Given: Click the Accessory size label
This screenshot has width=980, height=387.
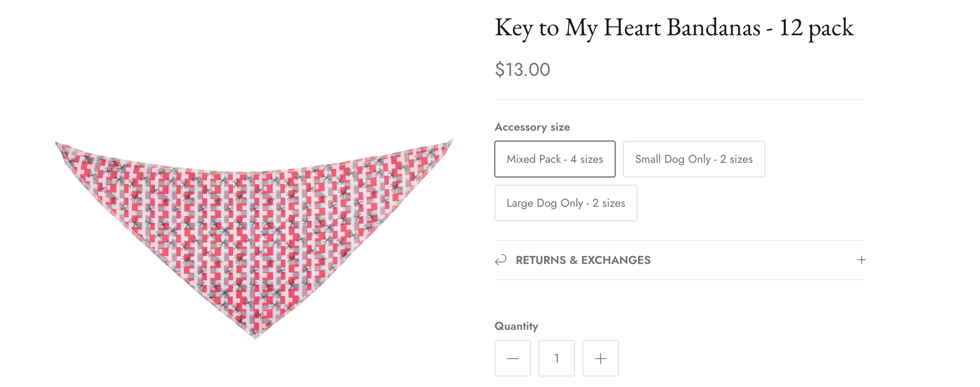Looking at the screenshot, I should point(532,127).
